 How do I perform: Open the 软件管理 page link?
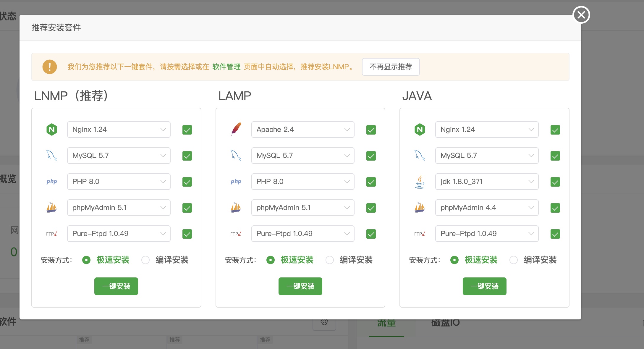click(x=226, y=67)
